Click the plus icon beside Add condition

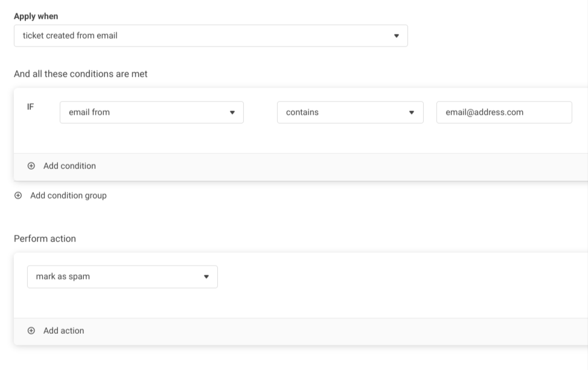(31, 166)
